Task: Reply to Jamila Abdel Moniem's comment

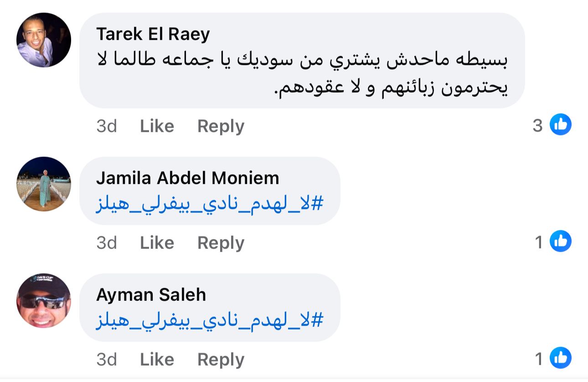Action: click(221, 243)
